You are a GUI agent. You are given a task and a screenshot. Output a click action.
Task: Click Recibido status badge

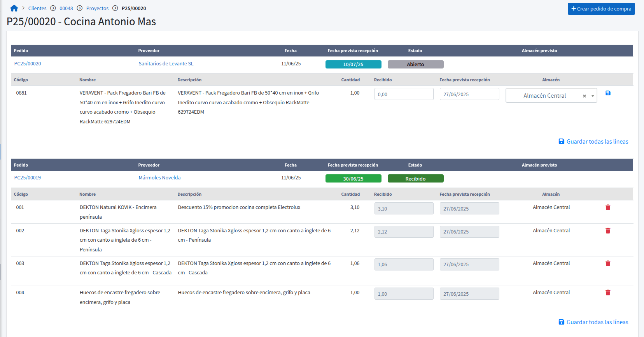pyautogui.click(x=416, y=179)
